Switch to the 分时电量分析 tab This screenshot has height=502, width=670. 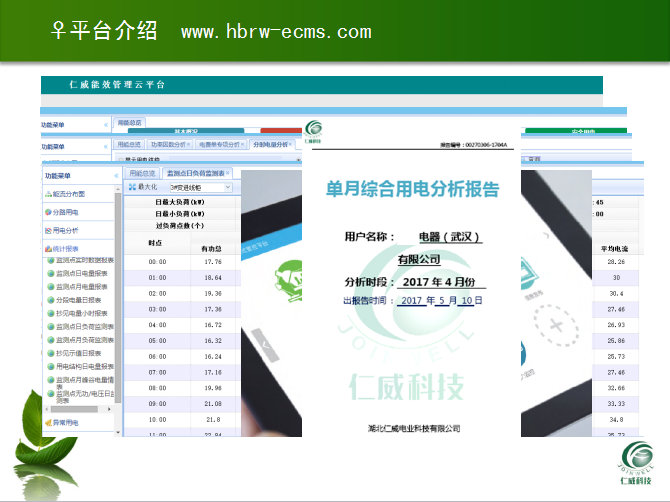click(270, 144)
